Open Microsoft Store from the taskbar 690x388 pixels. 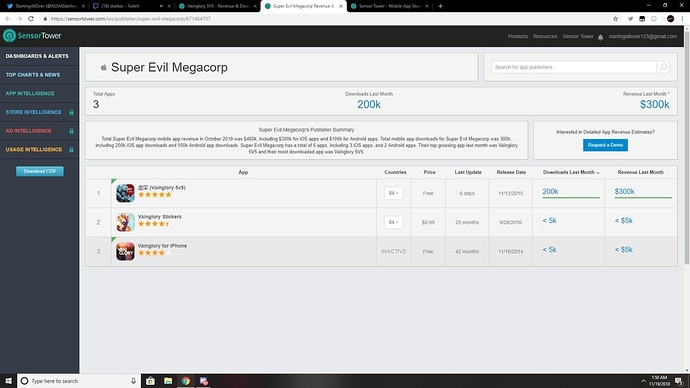[150, 381]
